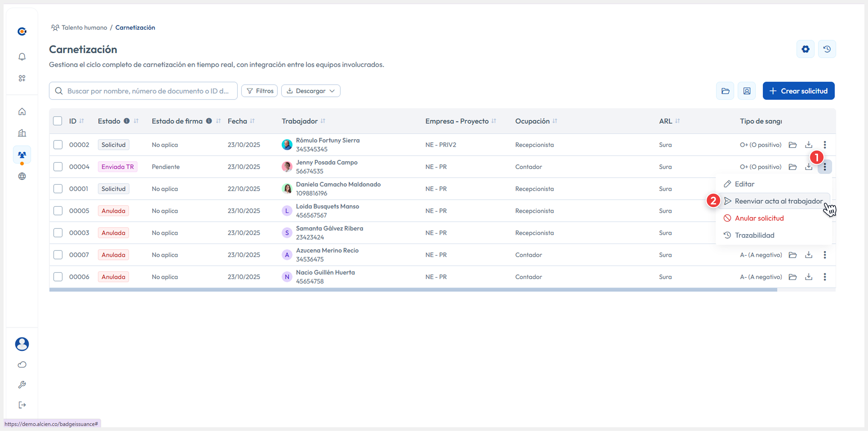This screenshot has height=431, width=868.
Task: Click the globe icon in sidebar
Action: point(22,176)
